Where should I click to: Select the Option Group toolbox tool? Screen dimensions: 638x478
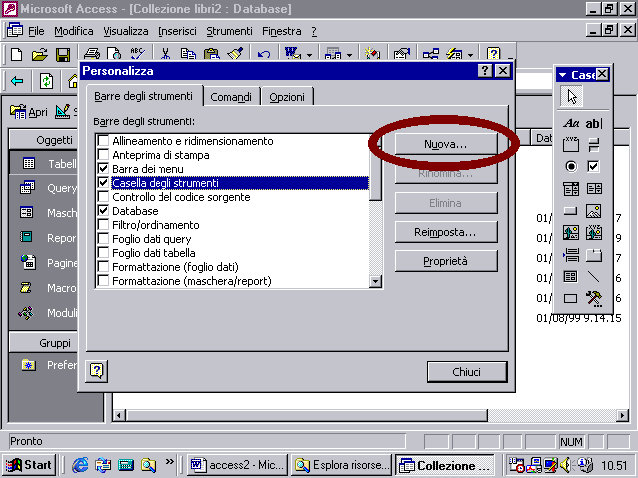(x=571, y=144)
